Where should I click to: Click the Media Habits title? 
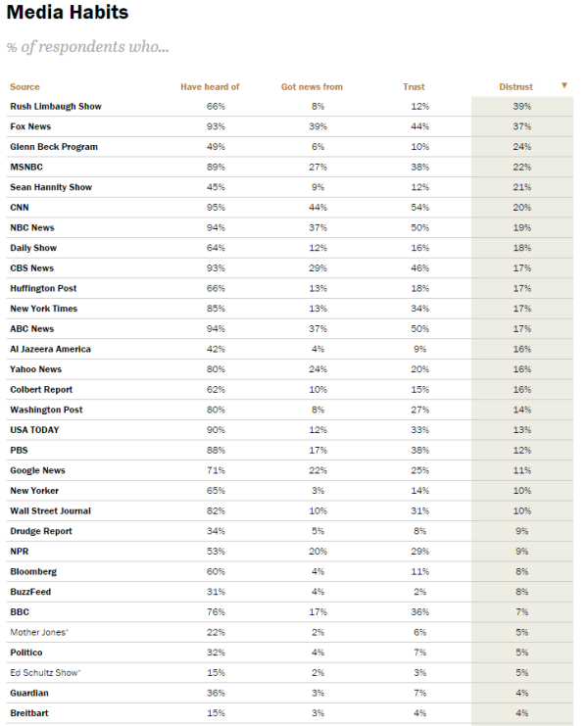point(68,14)
